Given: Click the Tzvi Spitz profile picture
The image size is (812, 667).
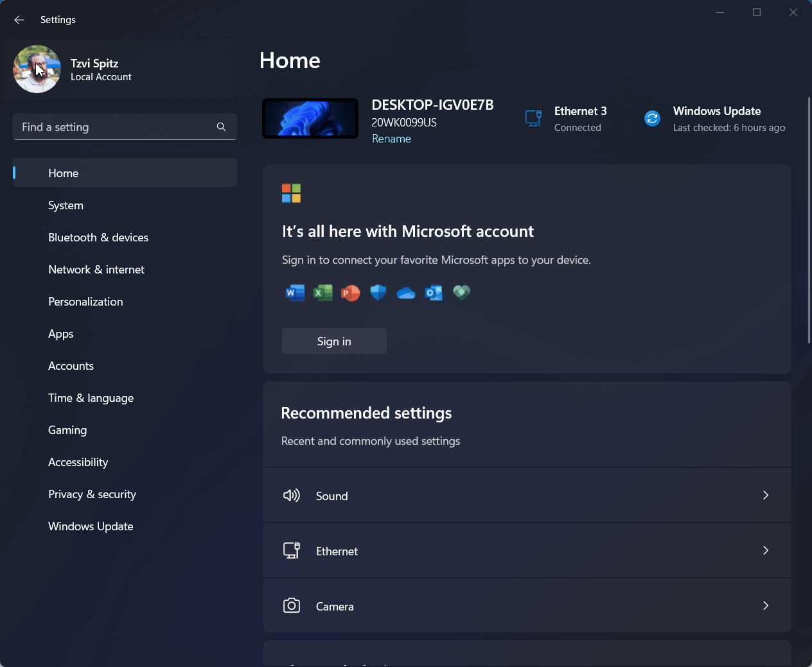Looking at the screenshot, I should pos(37,69).
